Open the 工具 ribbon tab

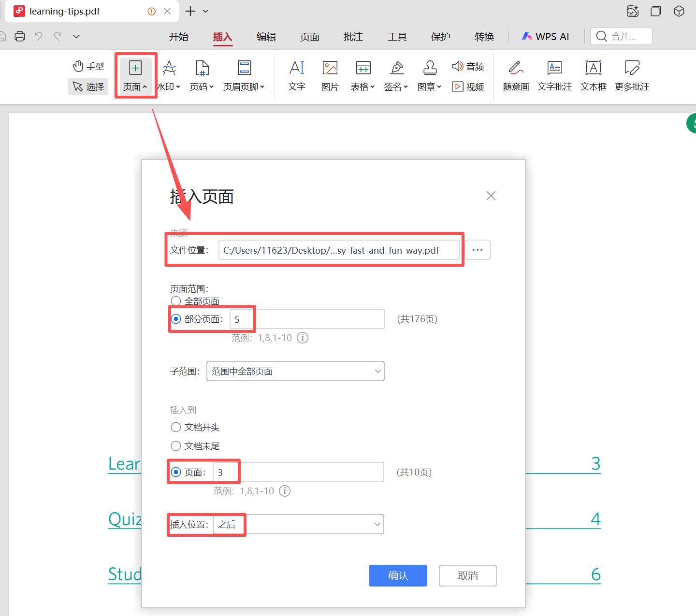(x=397, y=36)
